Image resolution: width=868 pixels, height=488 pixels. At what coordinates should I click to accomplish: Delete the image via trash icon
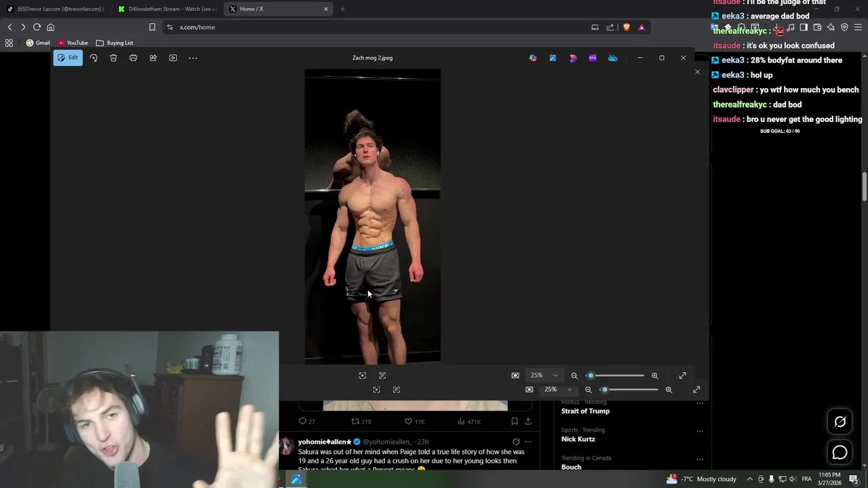[113, 58]
